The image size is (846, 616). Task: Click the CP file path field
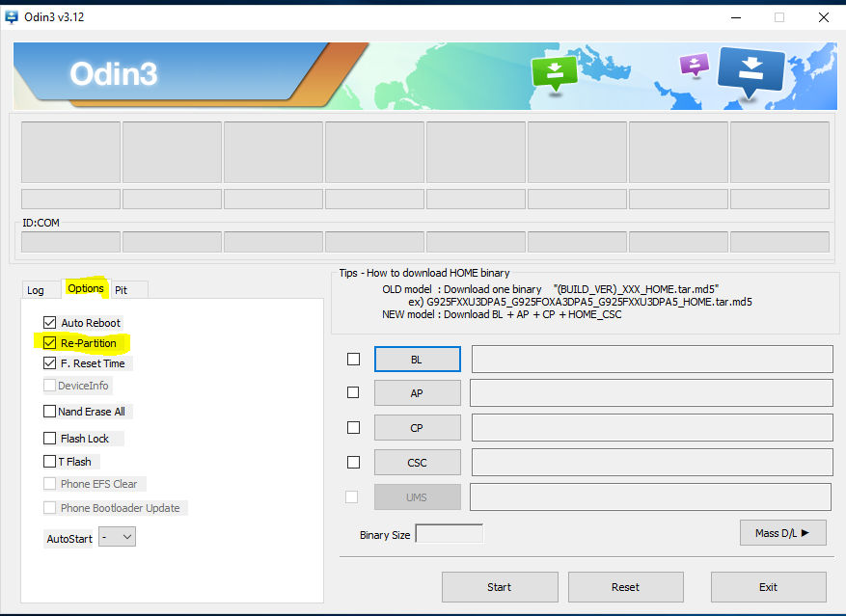coord(651,428)
